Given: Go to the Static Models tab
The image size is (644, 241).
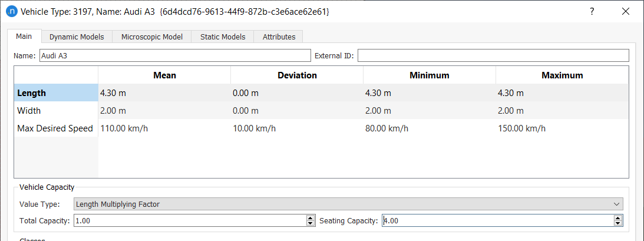Looking at the screenshot, I should pos(223,37).
